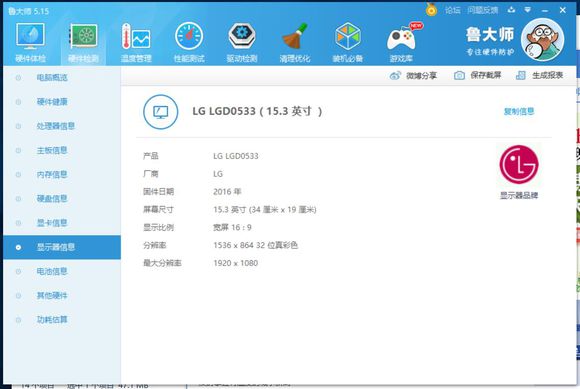
Task: Select the 硬件检测 hardware detection icon
Action: point(84,42)
